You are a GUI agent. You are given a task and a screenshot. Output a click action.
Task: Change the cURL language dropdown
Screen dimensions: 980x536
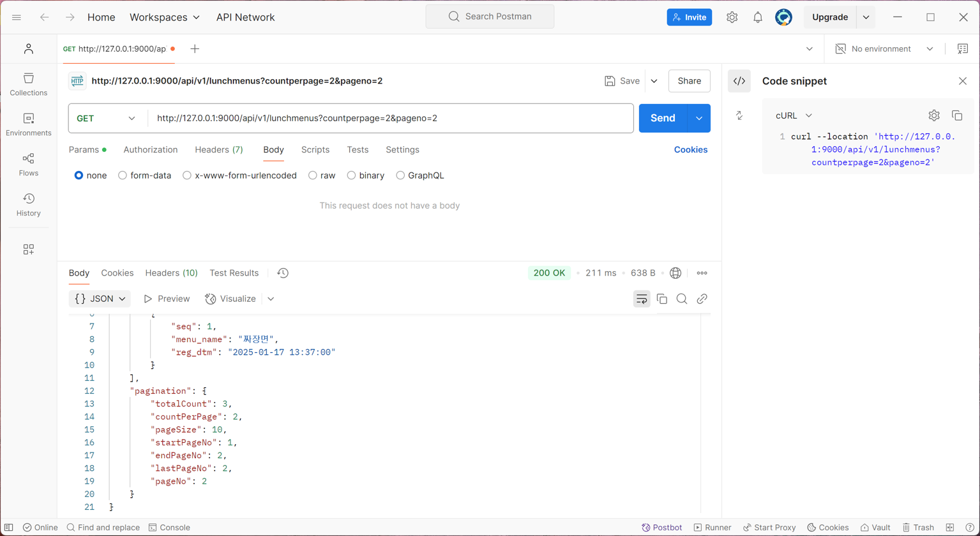(794, 115)
